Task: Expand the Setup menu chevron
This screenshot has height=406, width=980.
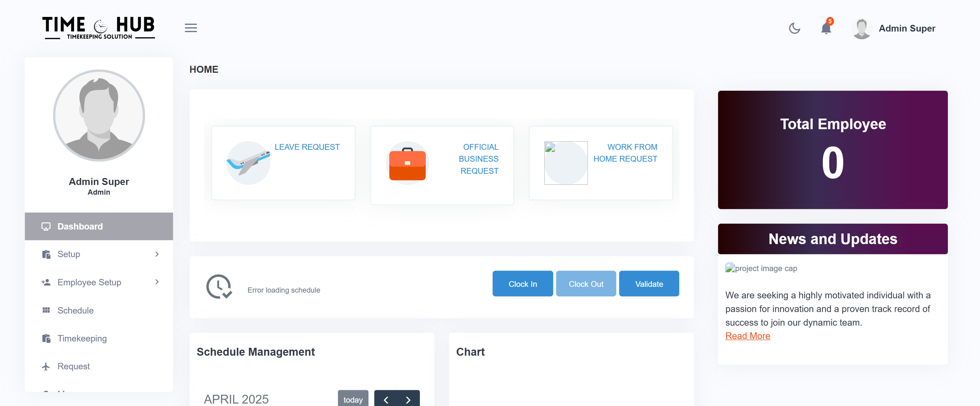Action: (157, 254)
